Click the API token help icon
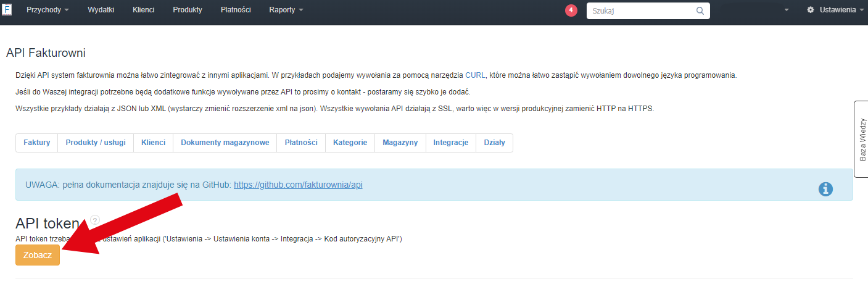 point(95,220)
